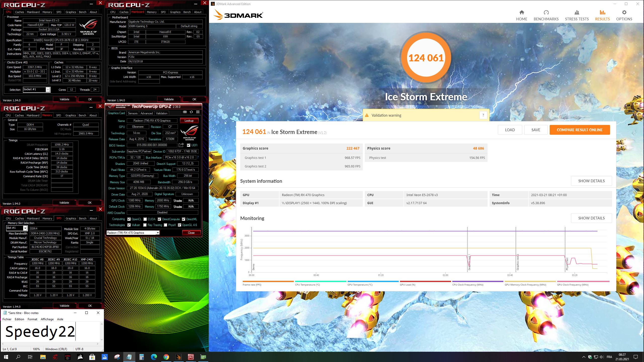Image resolution: width=644 pixels, height=362 pixels.
Task: Open Graphics tab in CPU-Z Memory window
Action: point(70,115)
